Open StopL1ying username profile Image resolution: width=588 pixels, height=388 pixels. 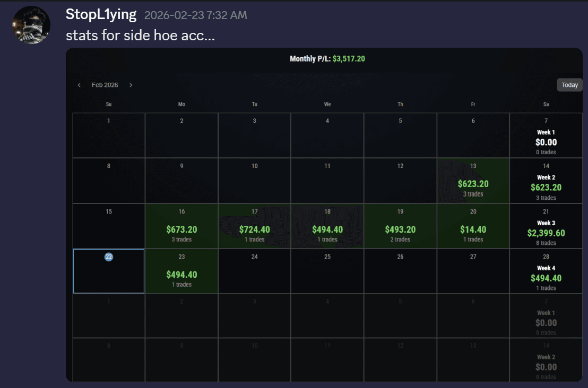101,15
